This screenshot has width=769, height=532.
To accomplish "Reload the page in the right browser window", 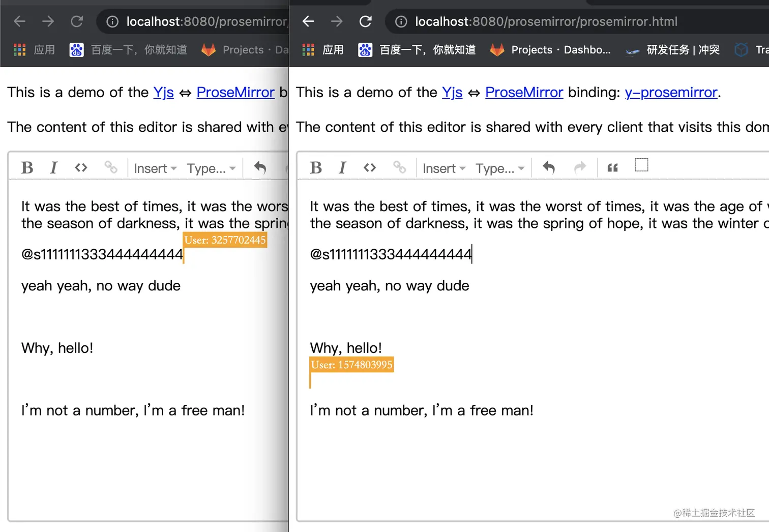I will [x=366, y=21].
